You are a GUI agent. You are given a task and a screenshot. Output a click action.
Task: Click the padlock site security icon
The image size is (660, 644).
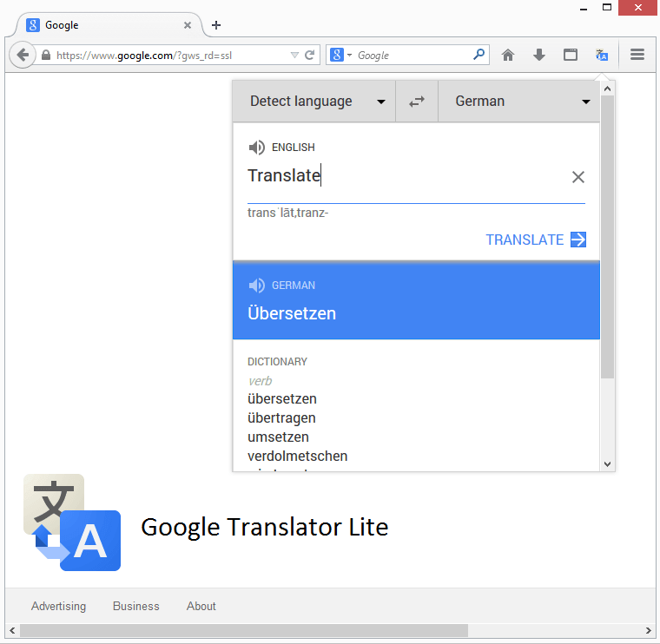(46, 55)
